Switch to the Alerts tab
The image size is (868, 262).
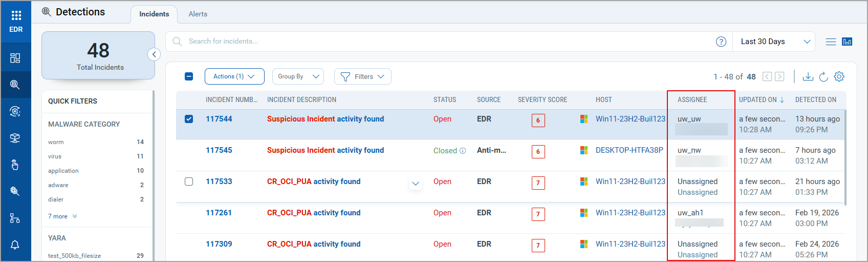click(198, 14)
